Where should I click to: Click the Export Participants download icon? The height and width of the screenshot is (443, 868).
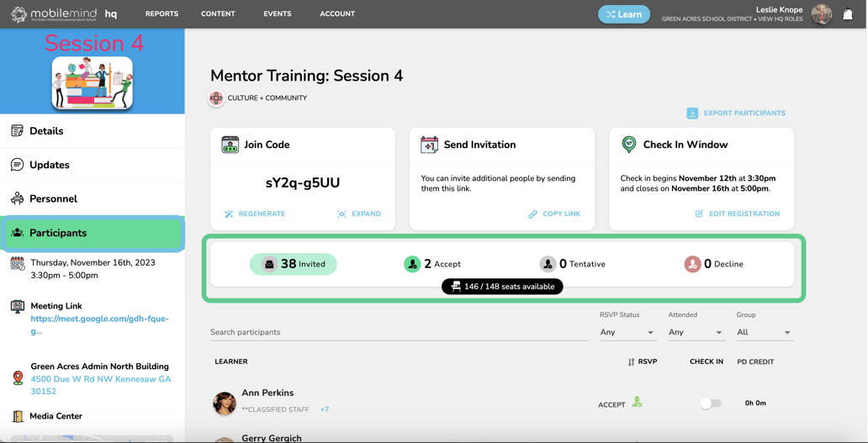point(692,113)
